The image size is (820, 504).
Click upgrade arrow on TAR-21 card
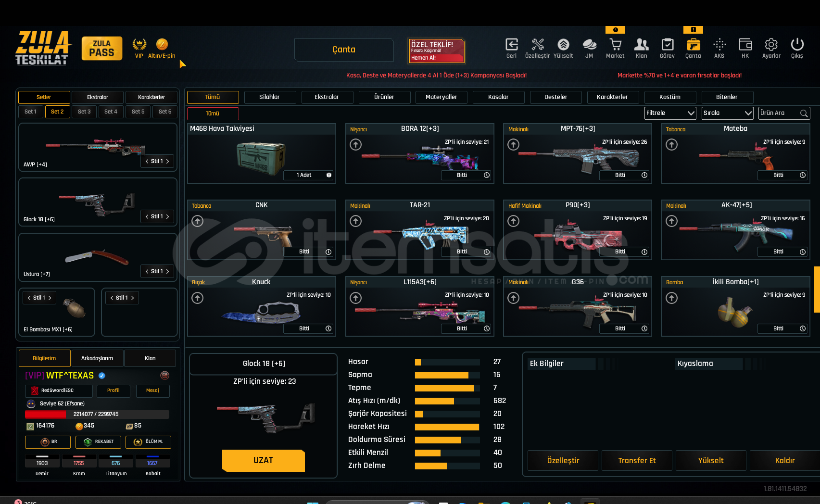[x=356, y=221]
